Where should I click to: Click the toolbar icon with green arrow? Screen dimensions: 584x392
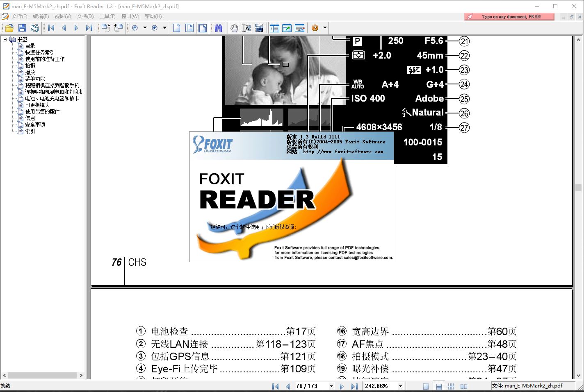[287, 28]
